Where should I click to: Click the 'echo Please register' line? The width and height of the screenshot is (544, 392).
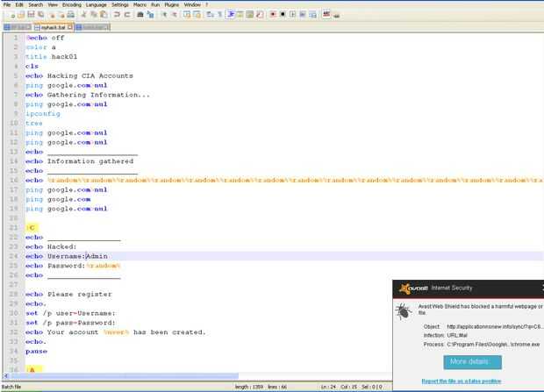pyautogui.click(x=68, y=294)
